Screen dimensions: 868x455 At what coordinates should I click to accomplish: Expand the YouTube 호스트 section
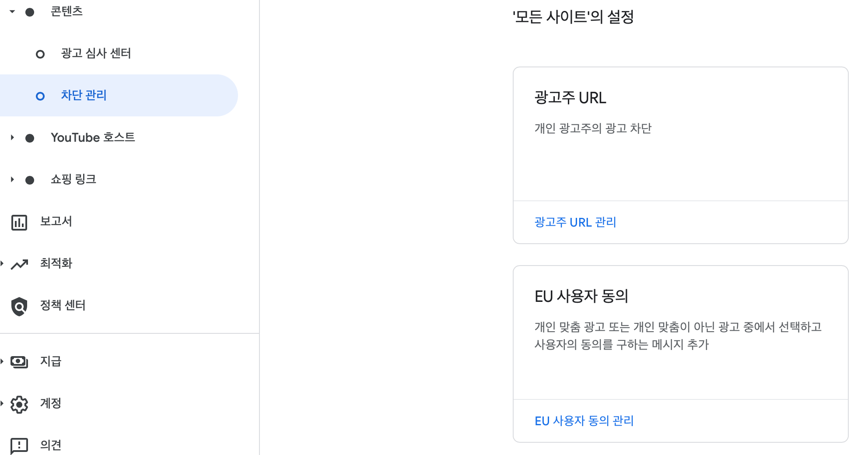[x=11, y=138]
